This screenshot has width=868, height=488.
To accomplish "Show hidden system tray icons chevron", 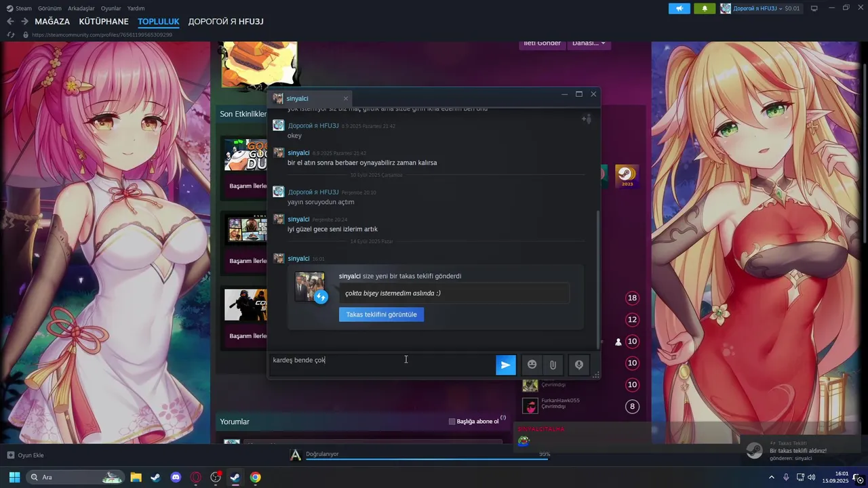I will [x=771, y=477].
